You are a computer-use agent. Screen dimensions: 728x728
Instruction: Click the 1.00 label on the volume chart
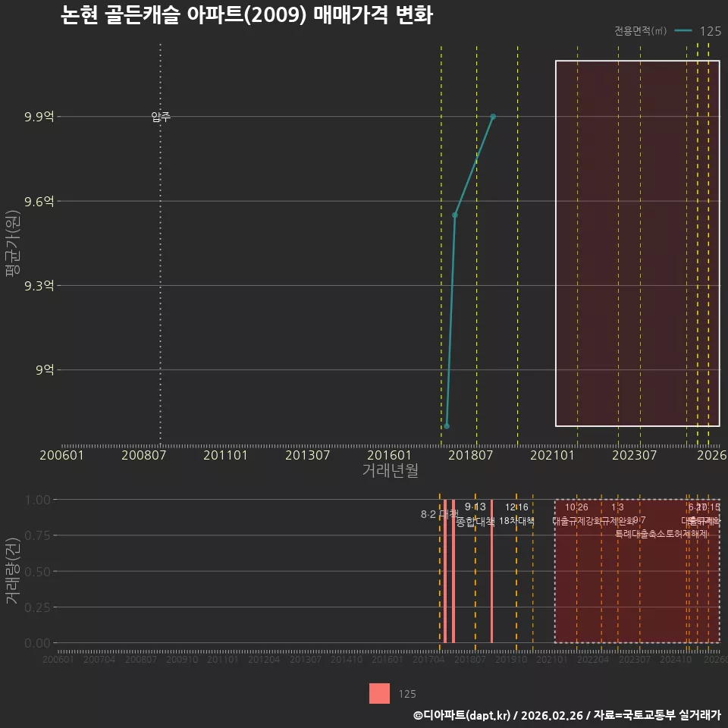click(x=38, y=500)
